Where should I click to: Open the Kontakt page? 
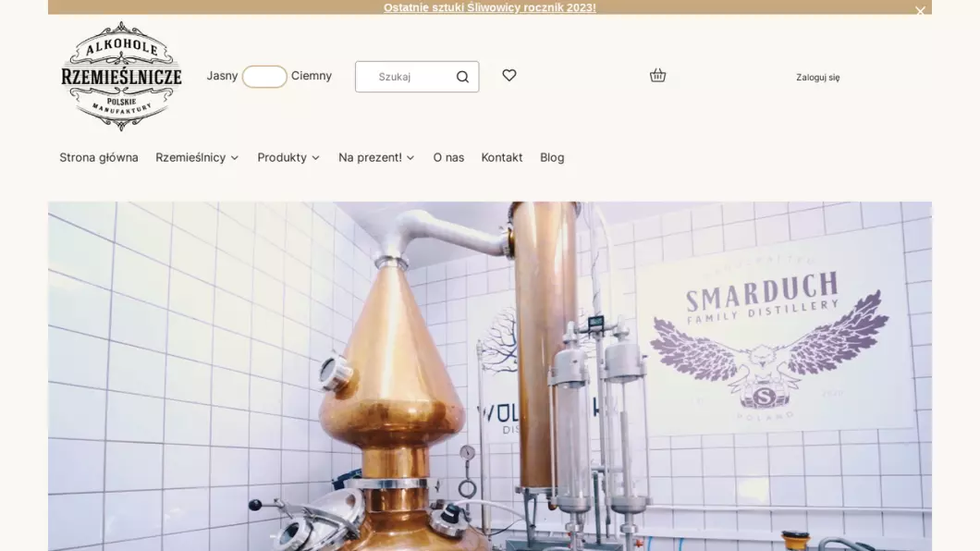click(502, 157)
